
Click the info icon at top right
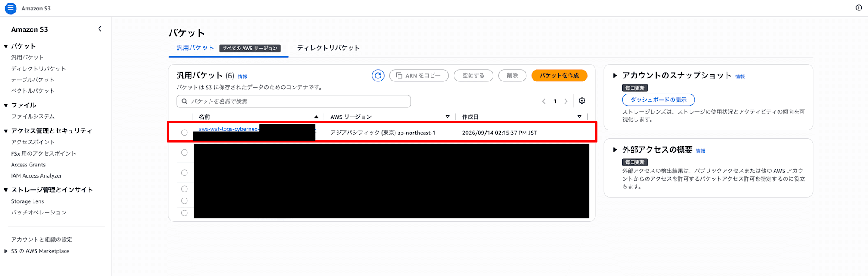[858, 8]
